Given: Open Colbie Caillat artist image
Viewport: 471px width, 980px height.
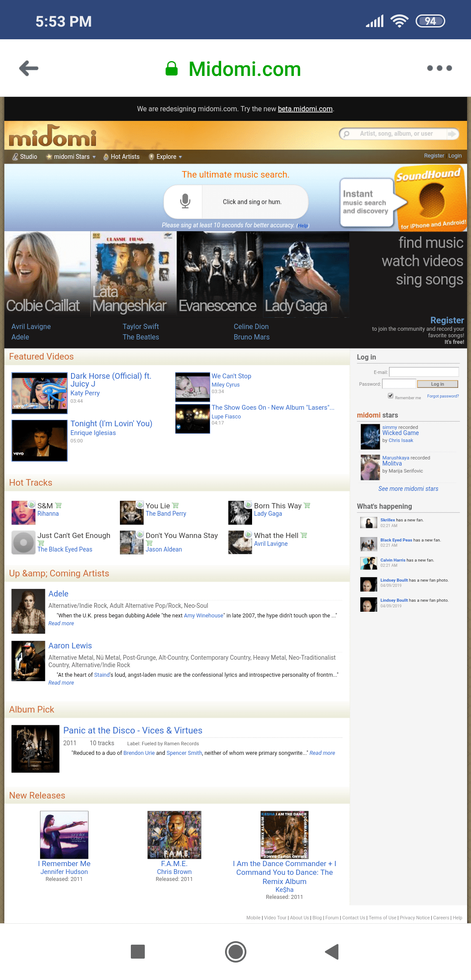Looking at the screenshot, I should pyautogui.click(x=47, y=274).
